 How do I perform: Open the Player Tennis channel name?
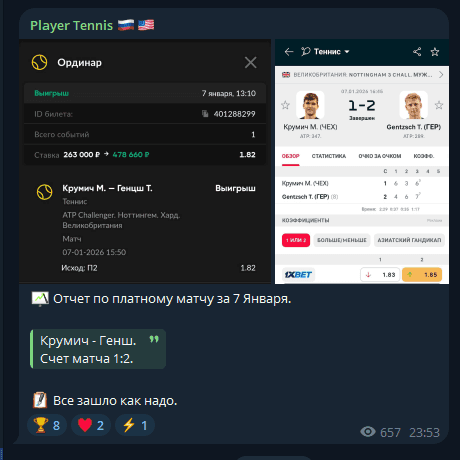[72, 25]
